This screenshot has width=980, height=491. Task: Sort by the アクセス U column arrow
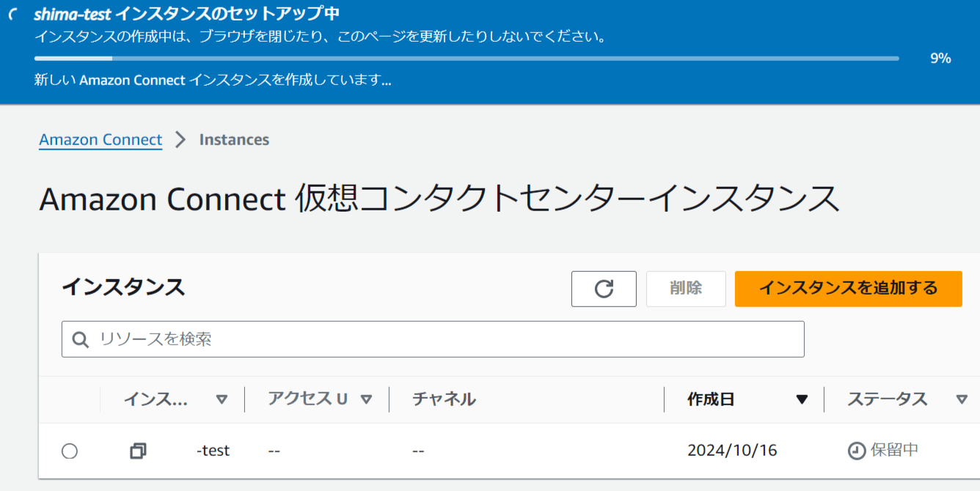pyautogui.click(x=366, y=399)
